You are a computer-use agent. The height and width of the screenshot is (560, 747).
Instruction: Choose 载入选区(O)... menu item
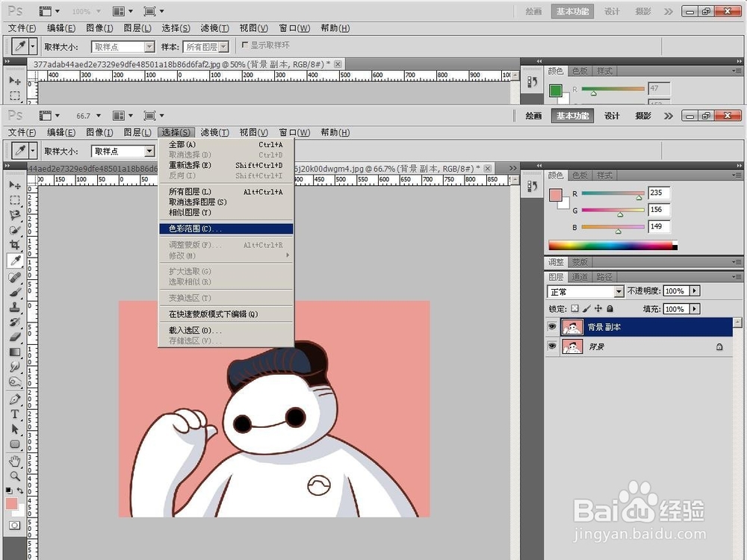pos(226,330)
